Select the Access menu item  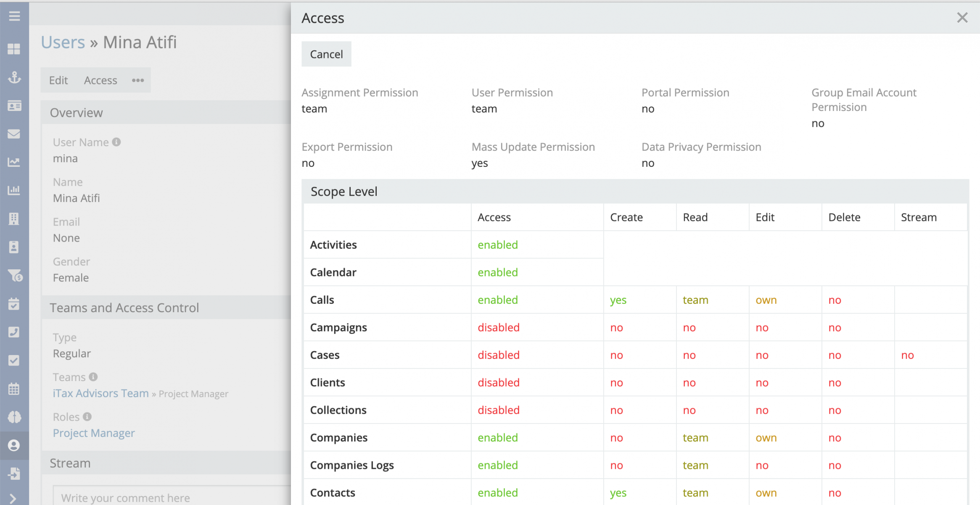(100, 80)
